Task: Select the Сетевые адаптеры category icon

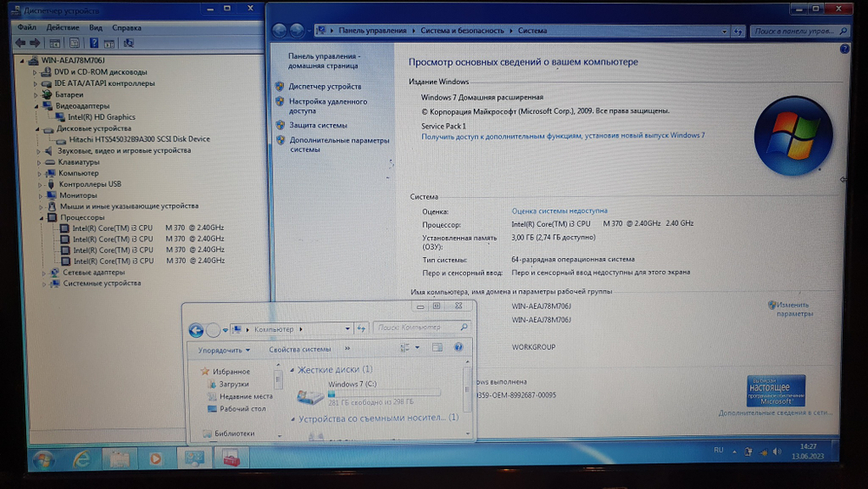Action: click(54, 273)
